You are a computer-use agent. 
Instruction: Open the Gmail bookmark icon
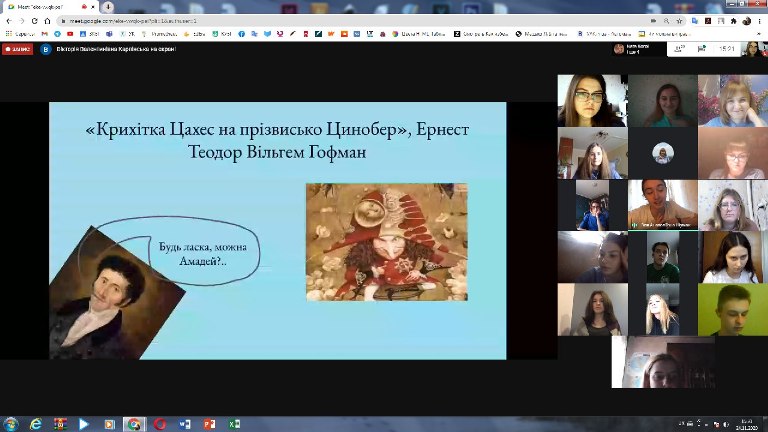pyautogui.click(x=45, y=34)
